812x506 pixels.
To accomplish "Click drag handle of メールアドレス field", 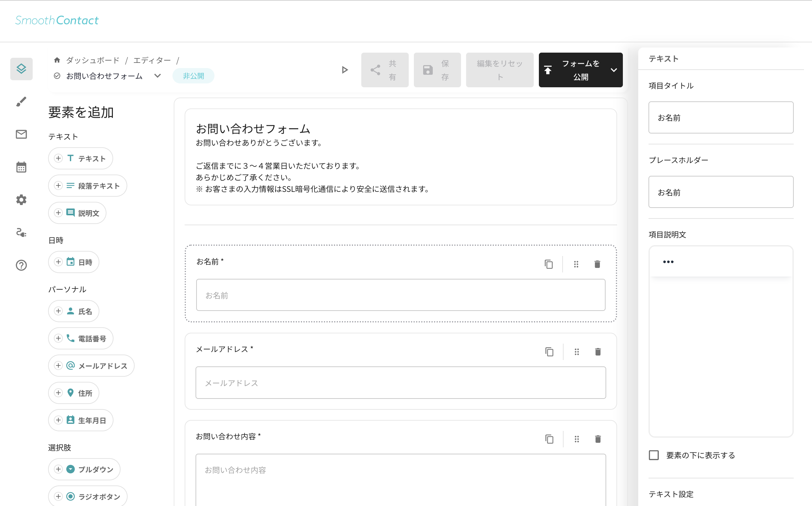I will [x=577, y=352].
